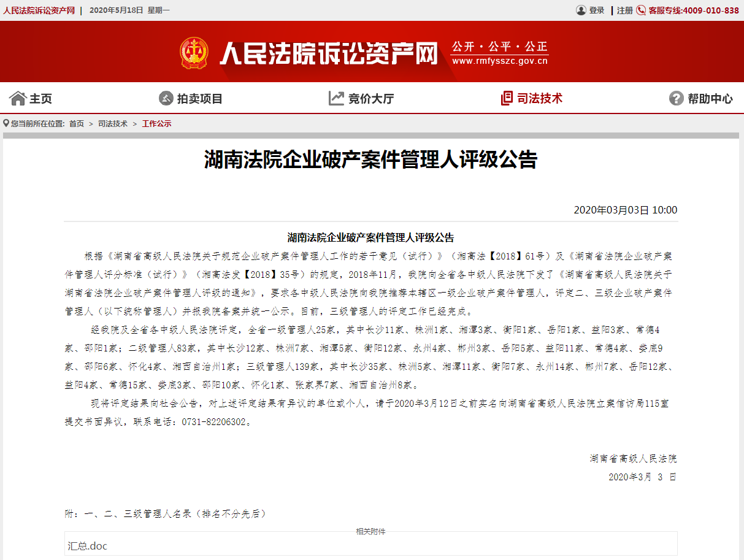Click 工作公示 in the breadcrumb

[157, 123]
